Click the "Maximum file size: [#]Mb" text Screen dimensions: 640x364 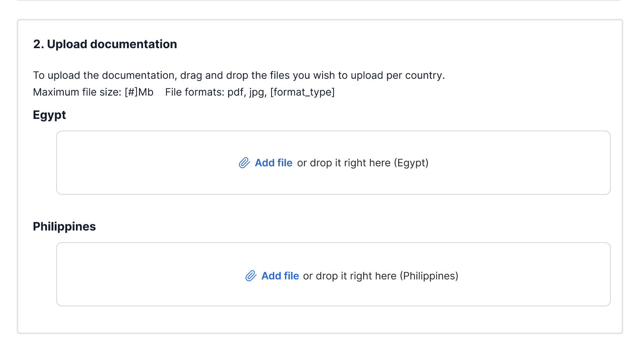pyautogui.click(x=93, y=92)
